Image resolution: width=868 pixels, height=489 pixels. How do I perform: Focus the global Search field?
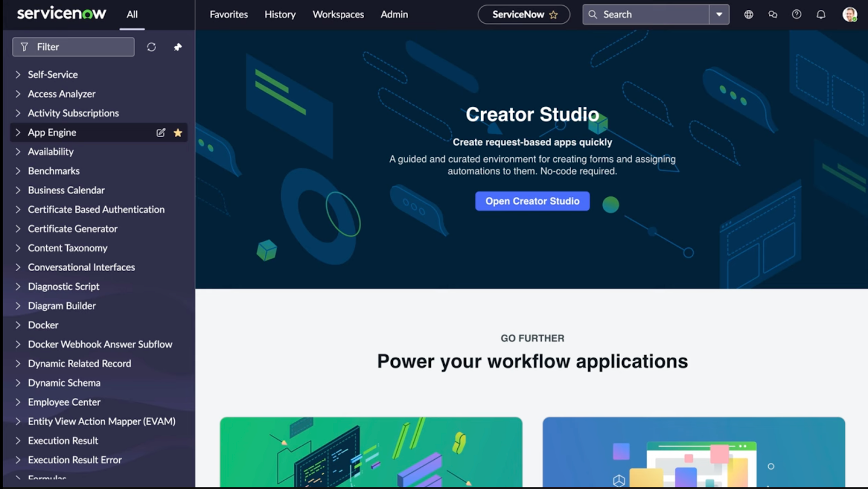[x=646, y=15]
